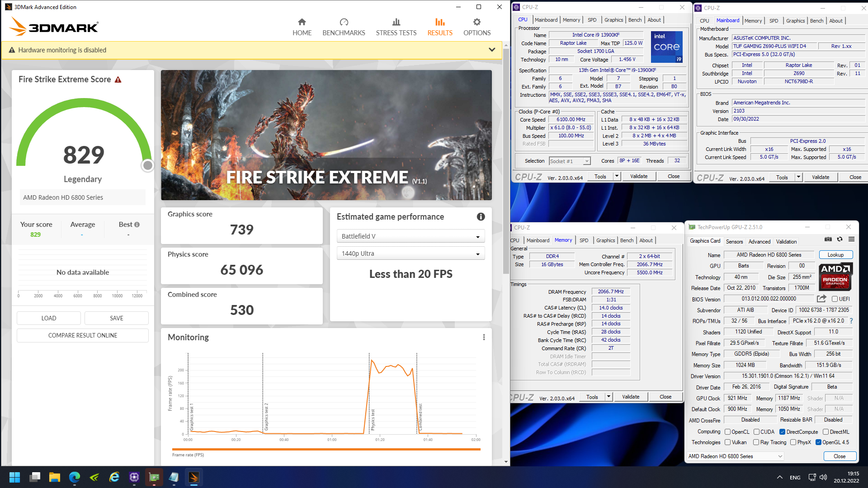Open Task View on taskbar
868x488 pixels.
coord(35,477)
